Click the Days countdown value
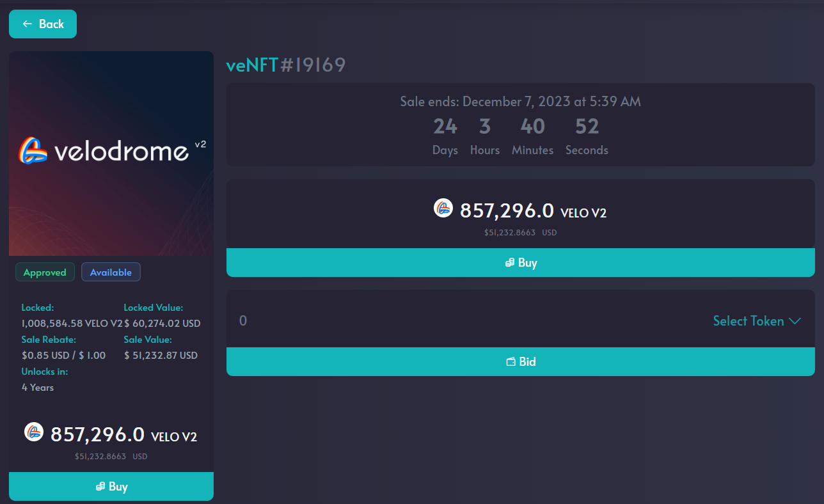Viewport: 824px width, 504px height. [445, 127]
